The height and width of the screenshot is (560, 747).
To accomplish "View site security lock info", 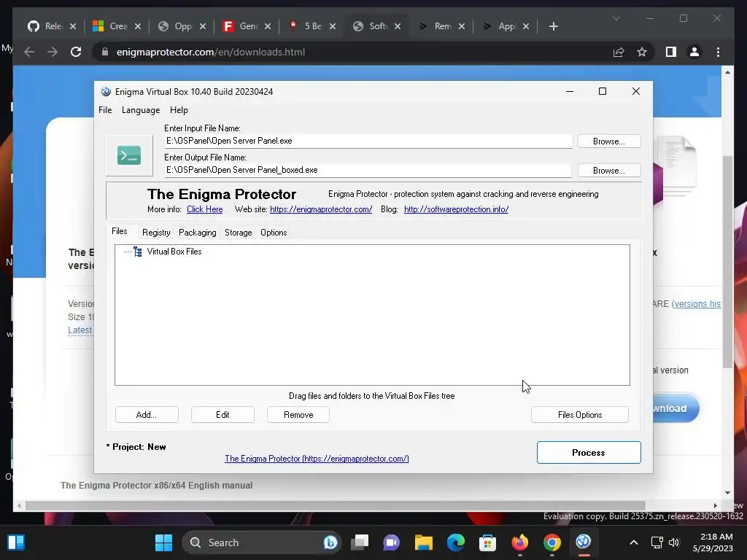I will click(105, 52).
